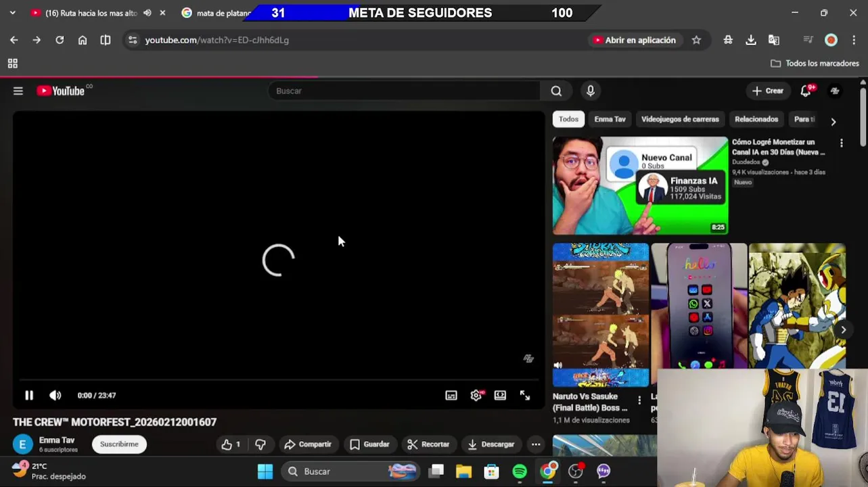Go back with the browser back arrow

(x=14, y=40)
